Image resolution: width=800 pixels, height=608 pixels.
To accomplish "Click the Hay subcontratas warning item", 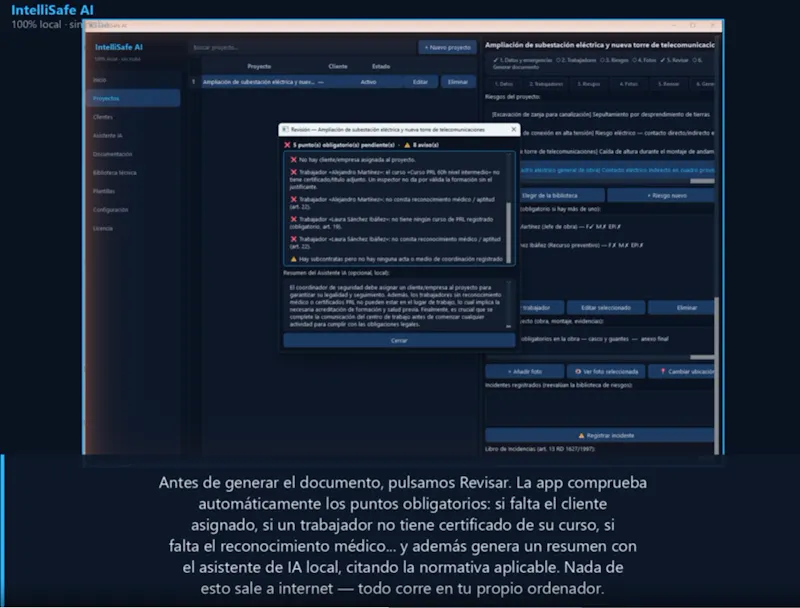I will click(x=396, y=259).
